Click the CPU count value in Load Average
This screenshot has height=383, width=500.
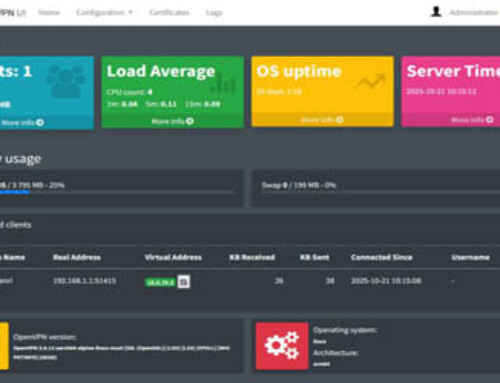point(150,92)
